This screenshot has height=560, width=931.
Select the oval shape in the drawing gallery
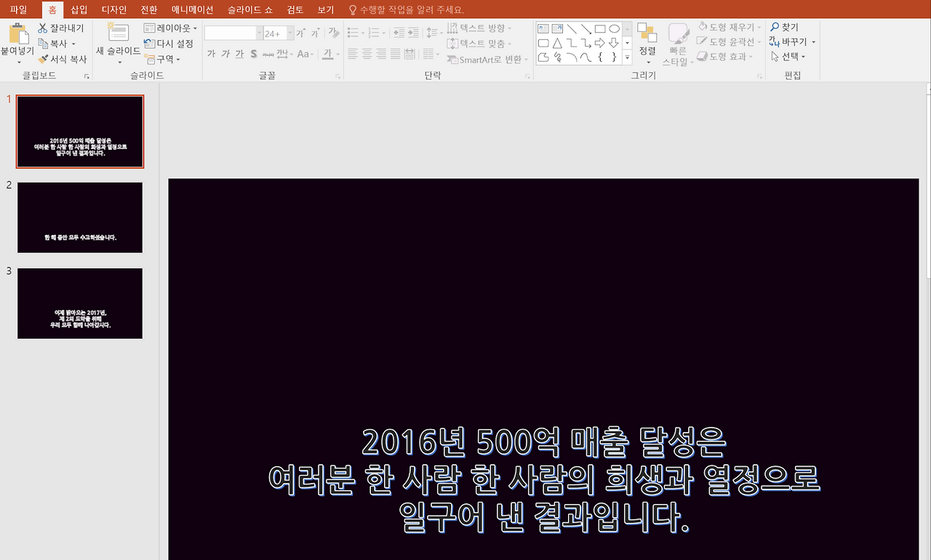pyautogui.click(x=614, y=28)
